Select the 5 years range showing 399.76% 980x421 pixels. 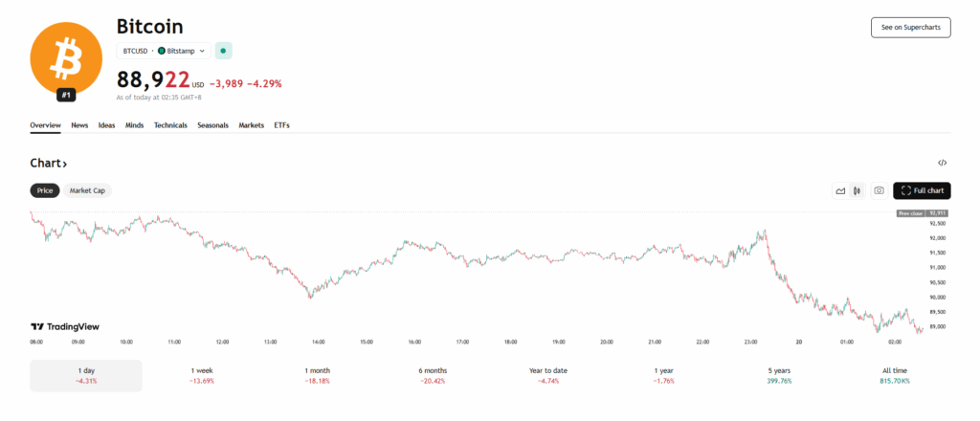779,375
